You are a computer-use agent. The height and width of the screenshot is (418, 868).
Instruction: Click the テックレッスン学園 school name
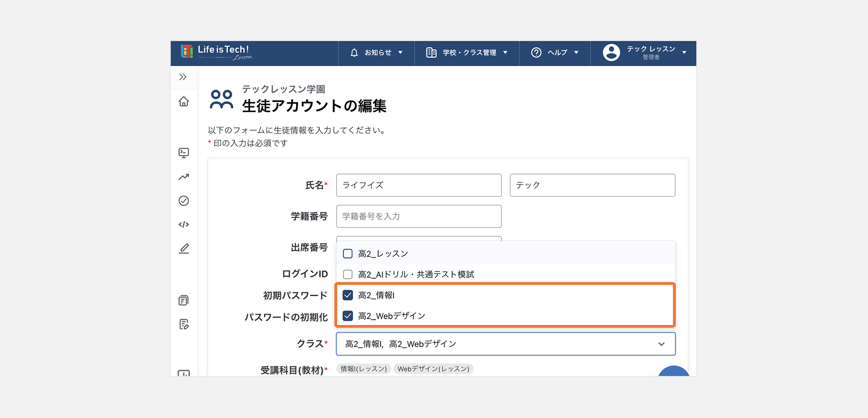click(283, 89)
